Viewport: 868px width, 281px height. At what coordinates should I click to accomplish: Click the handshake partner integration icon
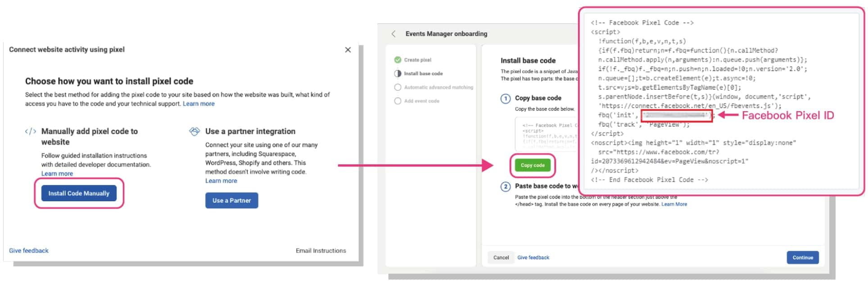(x=194, y=131)
